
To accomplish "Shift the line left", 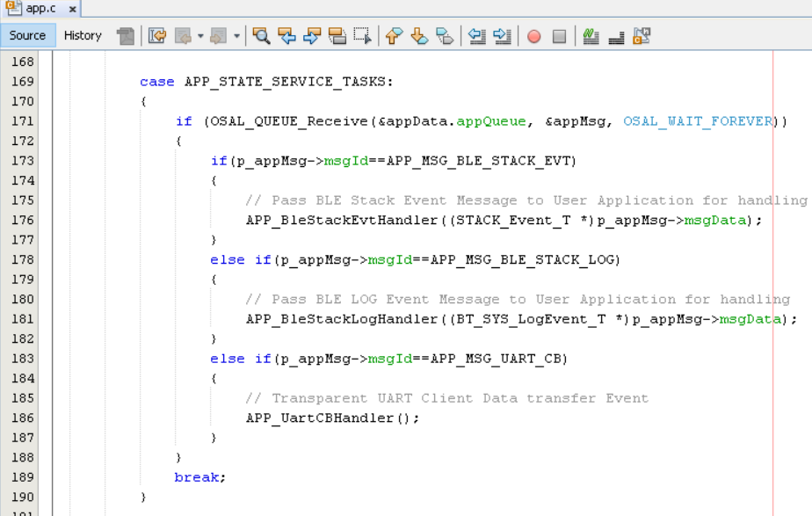I will [477, 36].
